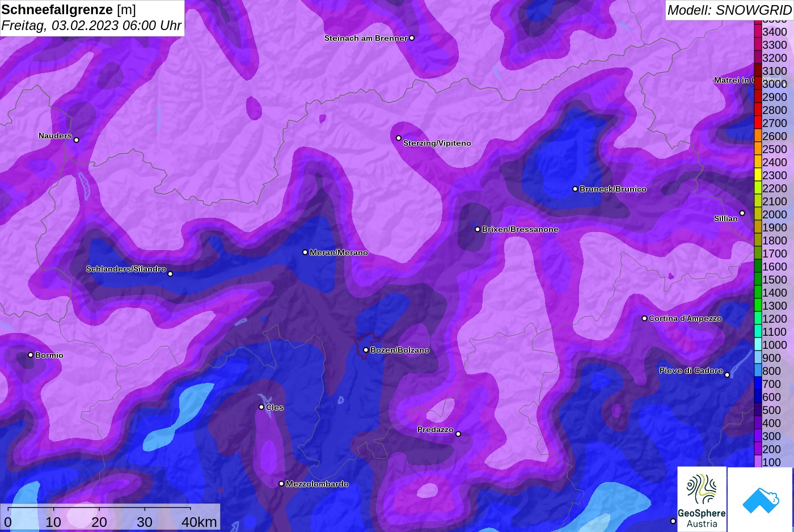Click the Meran/Merano label text

pyautogui.click(x=339, y=252)
